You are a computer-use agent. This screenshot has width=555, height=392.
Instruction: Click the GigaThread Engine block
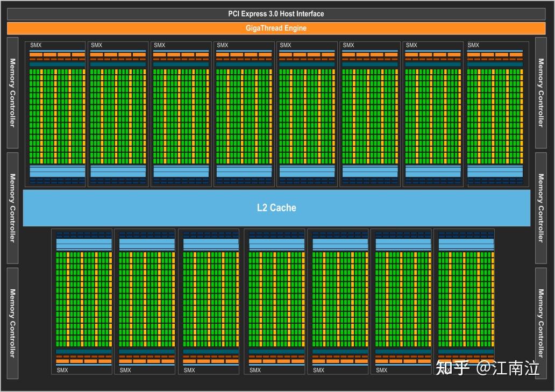[x=276, y=28]
